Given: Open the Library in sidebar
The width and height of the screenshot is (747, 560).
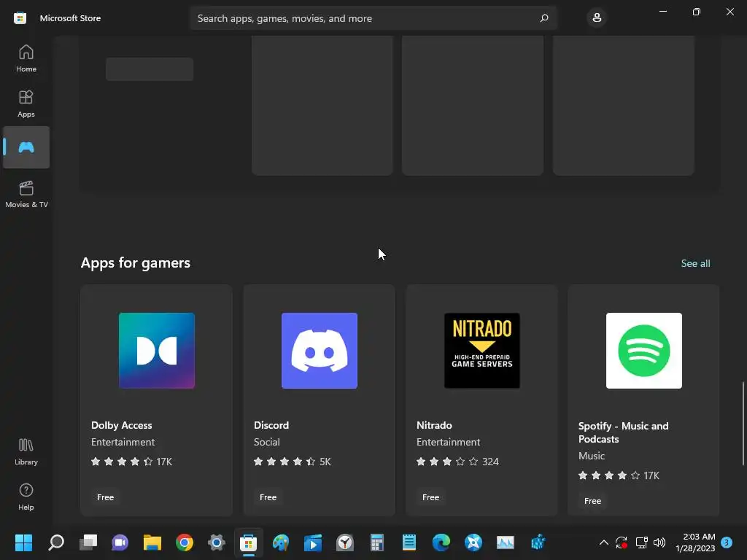Looking at the screenshot, I should point(26,451).
